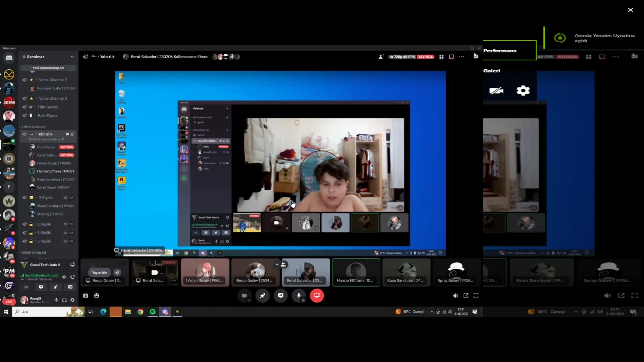Toggle fullscreen for the stream
The height and width of the screenshot is (362, 644).
point(476,295)
